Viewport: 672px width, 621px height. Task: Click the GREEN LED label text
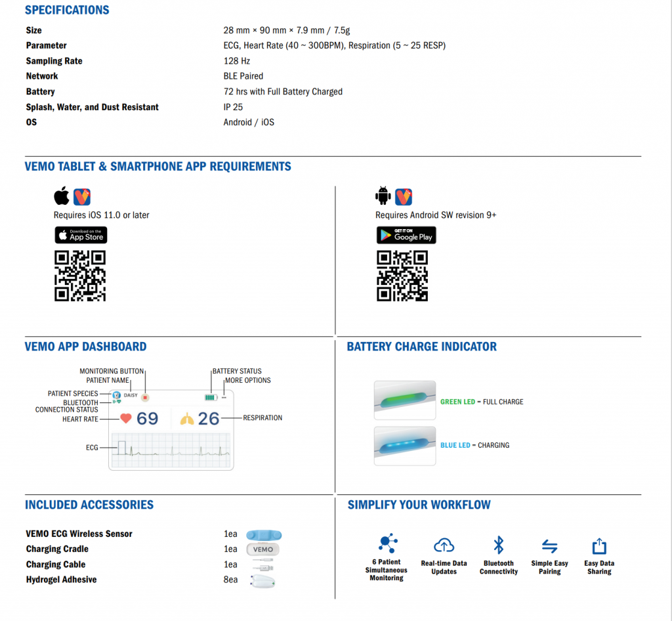point(457,402)
